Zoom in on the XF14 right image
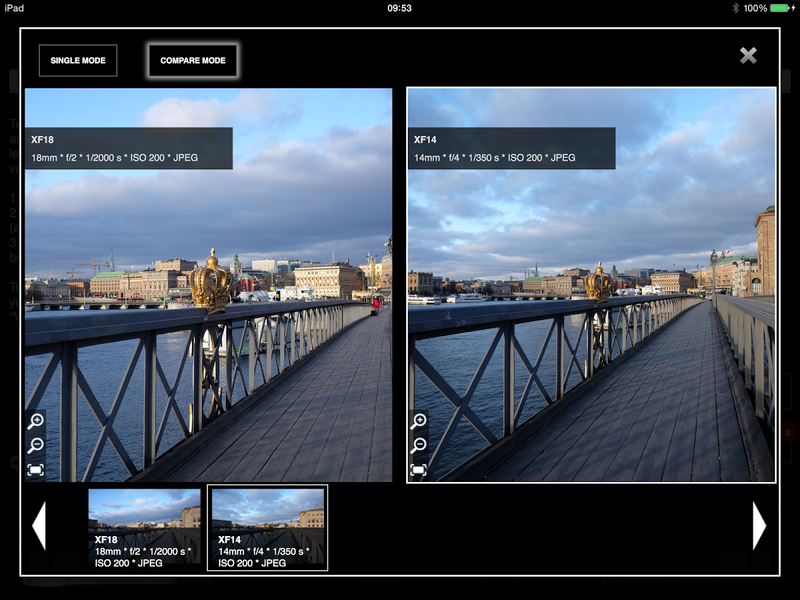This screenshot has height=600, width=800. [419, 421]
